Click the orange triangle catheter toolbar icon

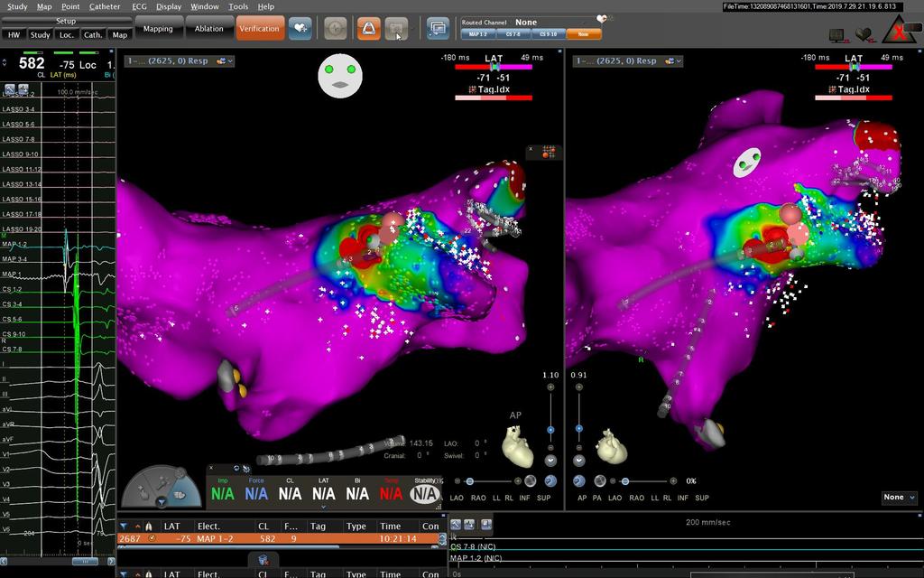pyautogui.click(x=369, y=28)
